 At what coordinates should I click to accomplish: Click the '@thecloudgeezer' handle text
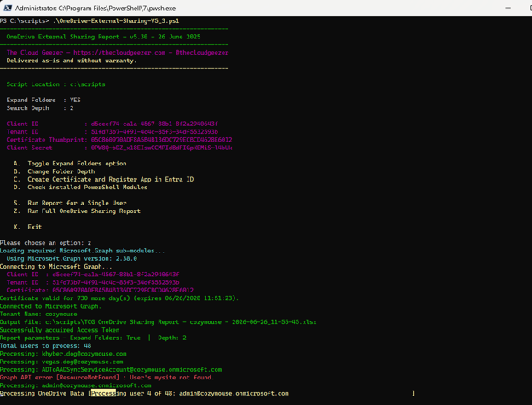pyautogui.click(x=202, y=53)
